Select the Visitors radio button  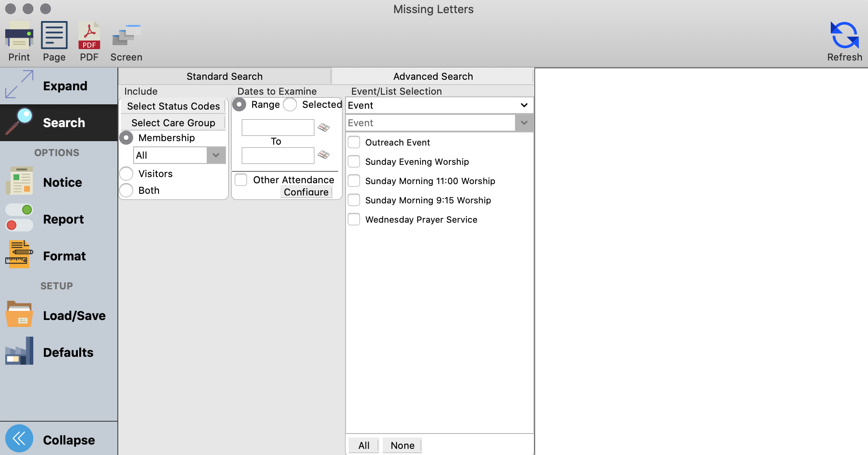click(127, 174)
